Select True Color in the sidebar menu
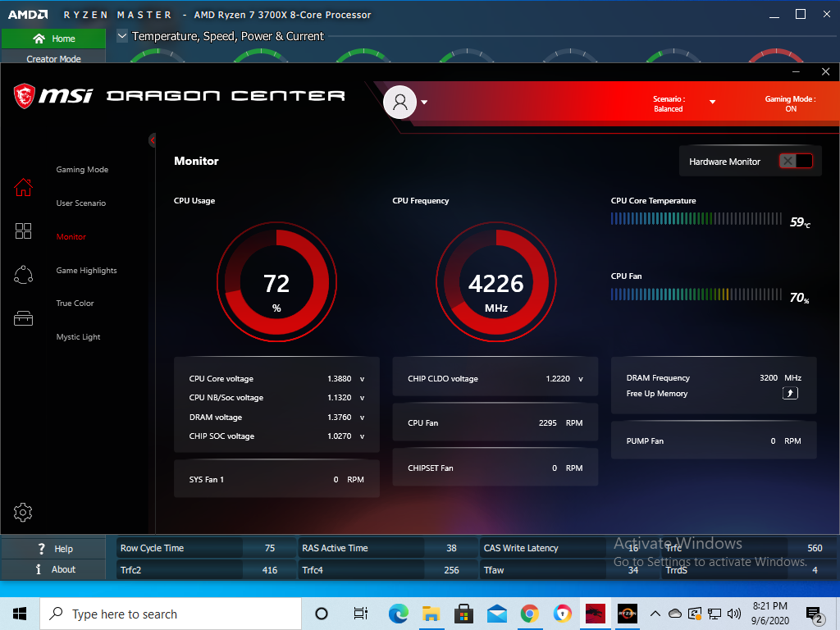 [75, 304]
